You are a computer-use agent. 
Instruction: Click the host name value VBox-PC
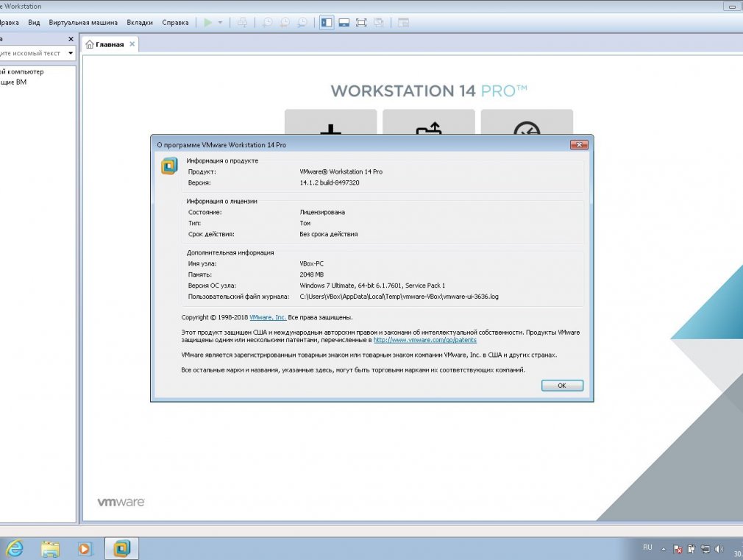311,263
